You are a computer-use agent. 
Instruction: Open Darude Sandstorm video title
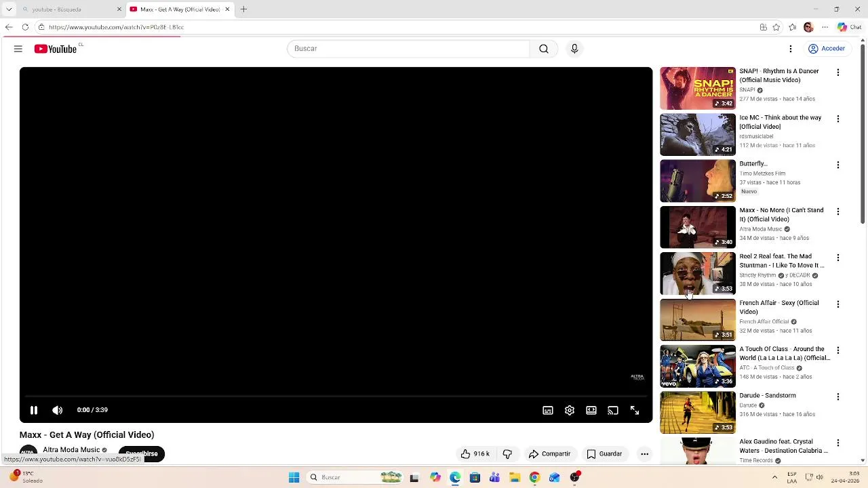[768, 396]
